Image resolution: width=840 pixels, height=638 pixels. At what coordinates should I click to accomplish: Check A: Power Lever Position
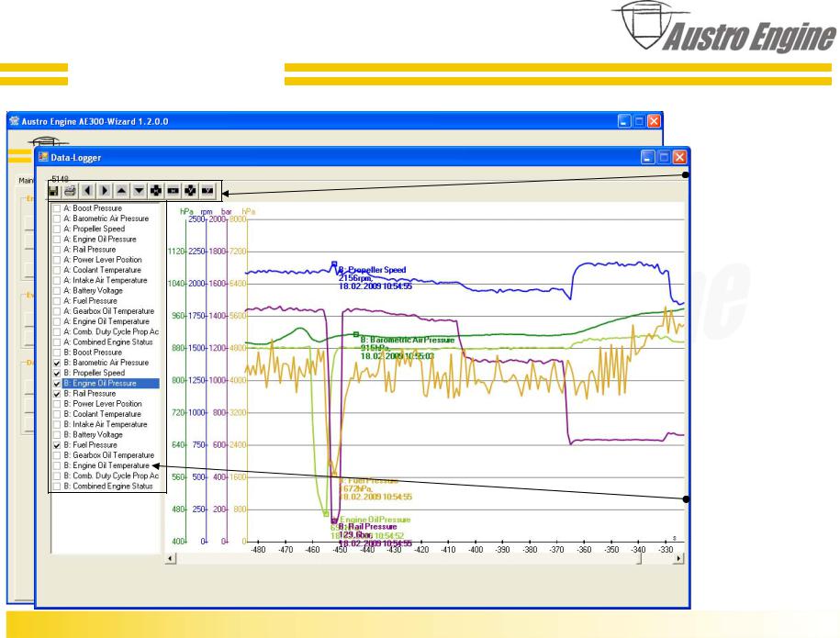pos(57,260)
